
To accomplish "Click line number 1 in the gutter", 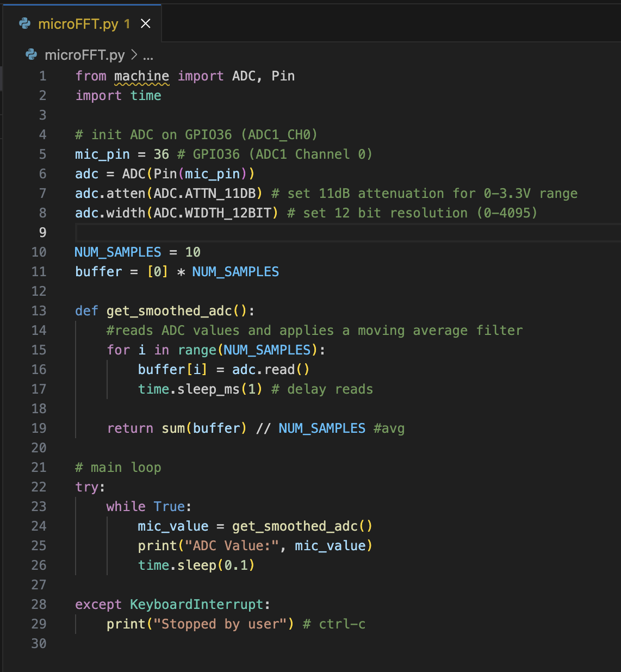I will (x=42, y=76).
